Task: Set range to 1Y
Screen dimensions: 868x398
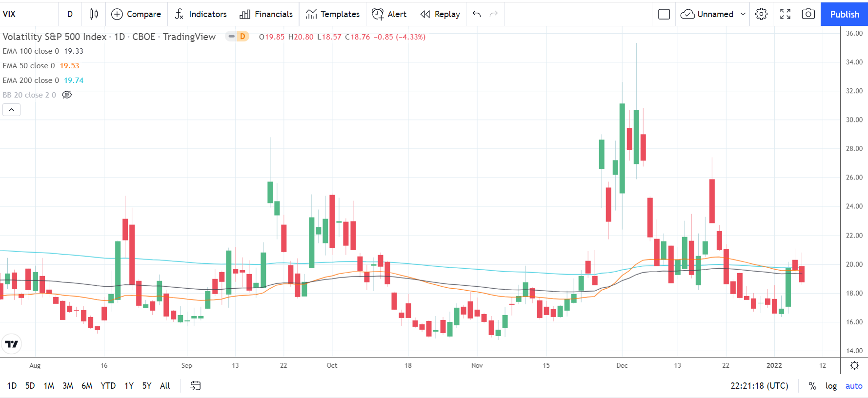Action: tap(129, 386)
